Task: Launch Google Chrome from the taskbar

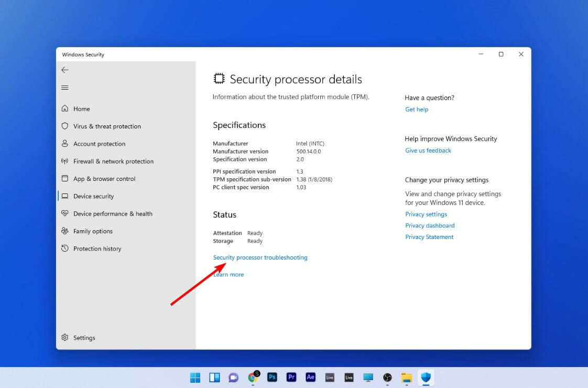Action: tap(253, 377)
